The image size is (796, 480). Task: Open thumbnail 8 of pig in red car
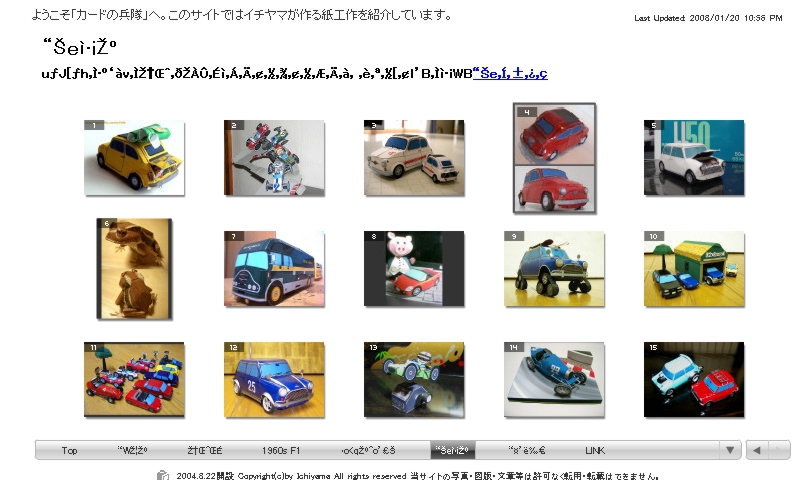414,268
